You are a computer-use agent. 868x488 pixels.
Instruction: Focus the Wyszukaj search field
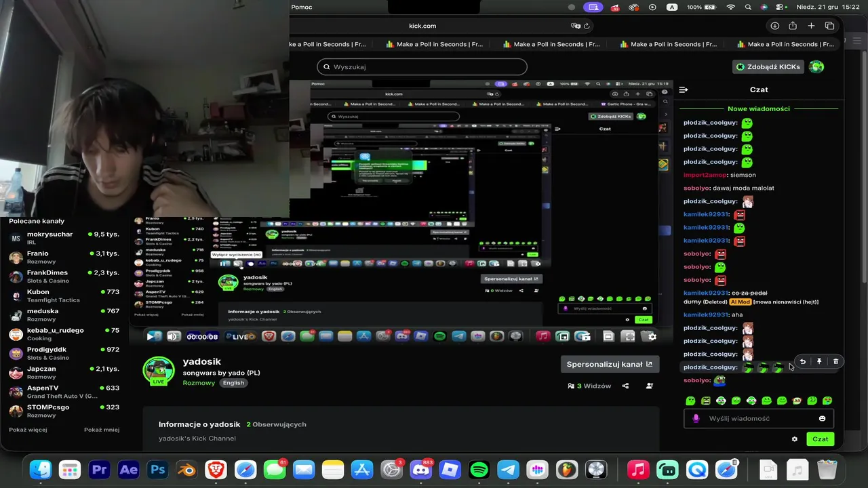coord(422,66)
